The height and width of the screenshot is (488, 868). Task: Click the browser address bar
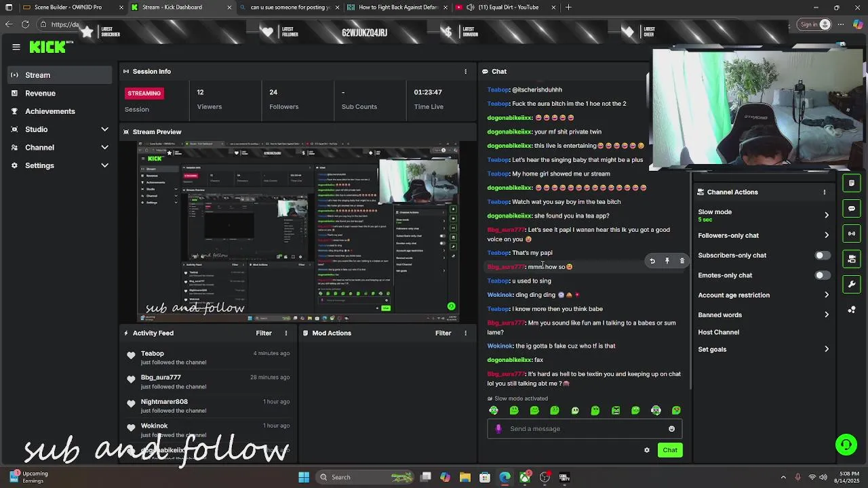[407, 24]
